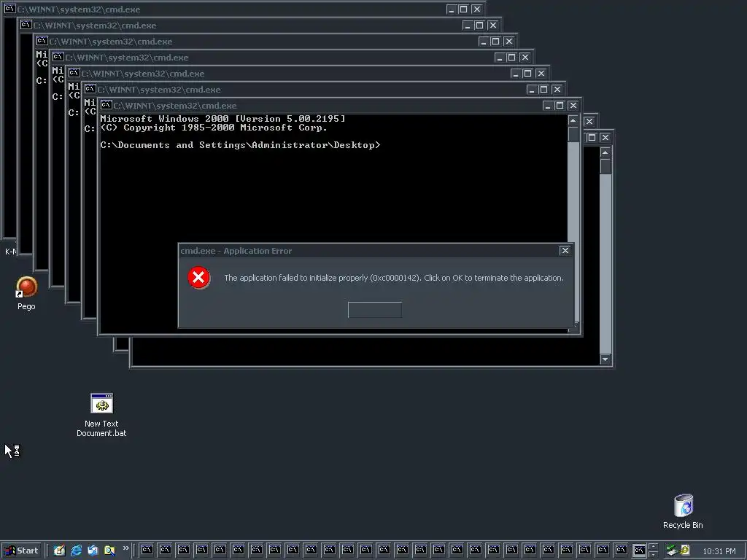Launch Outlook Express from quick launch

pos(93,551)
